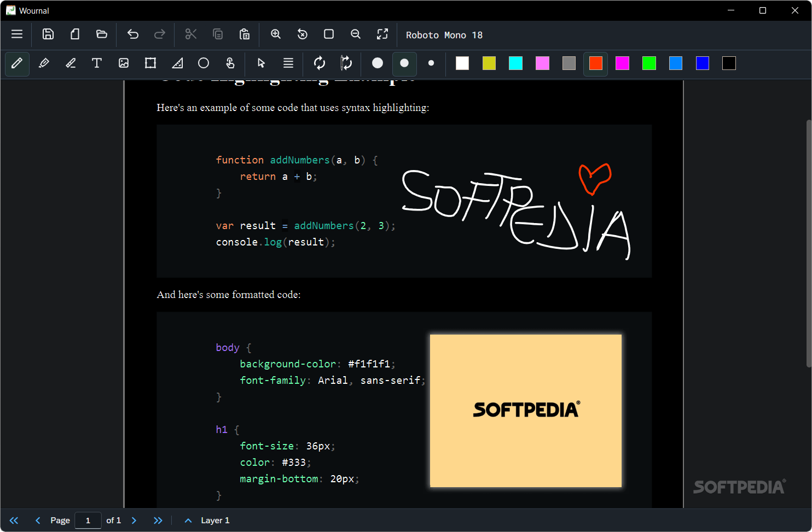Open the line style lines icon
812x532 pixels.
288,63
